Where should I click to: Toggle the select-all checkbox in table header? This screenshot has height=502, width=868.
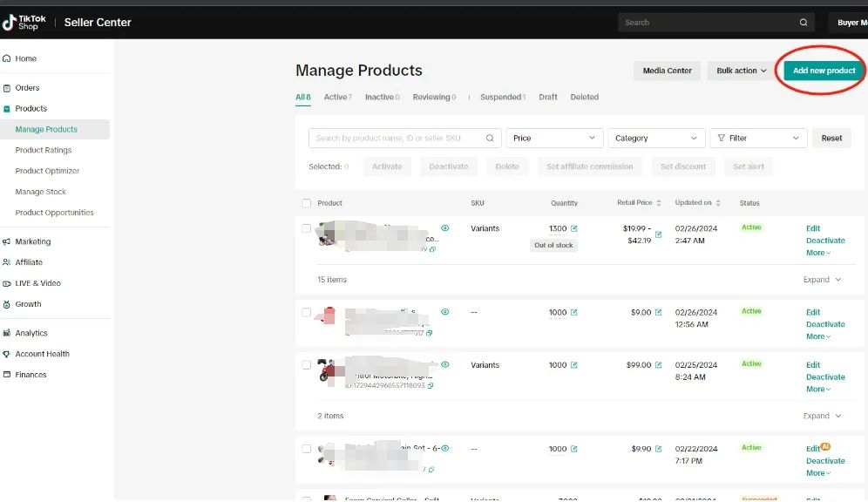(306, 203)
